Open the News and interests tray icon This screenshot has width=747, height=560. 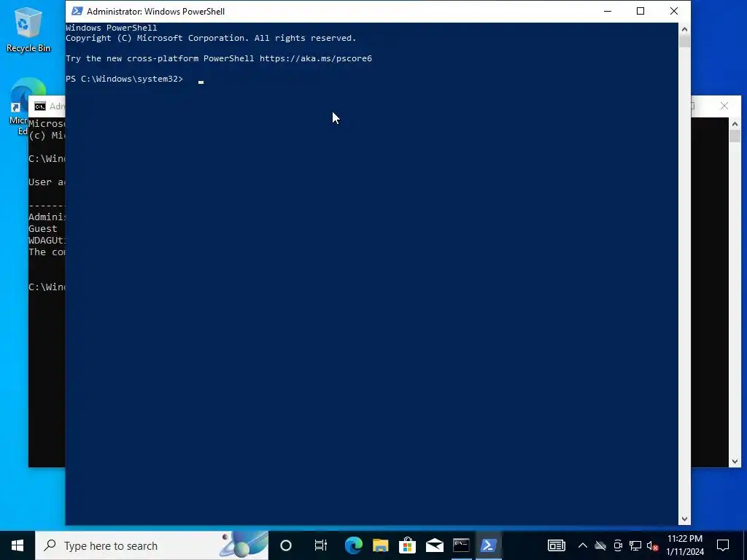click(556, 545)
